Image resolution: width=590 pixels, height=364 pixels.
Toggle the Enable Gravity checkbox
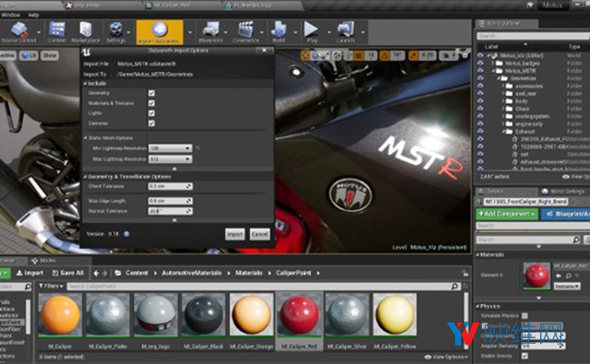click(x=525, y=356)
